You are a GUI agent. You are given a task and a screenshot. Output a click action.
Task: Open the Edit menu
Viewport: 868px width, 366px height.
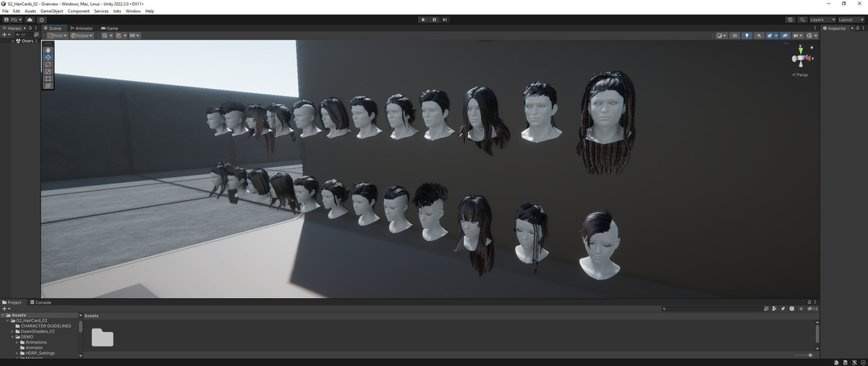17,11
